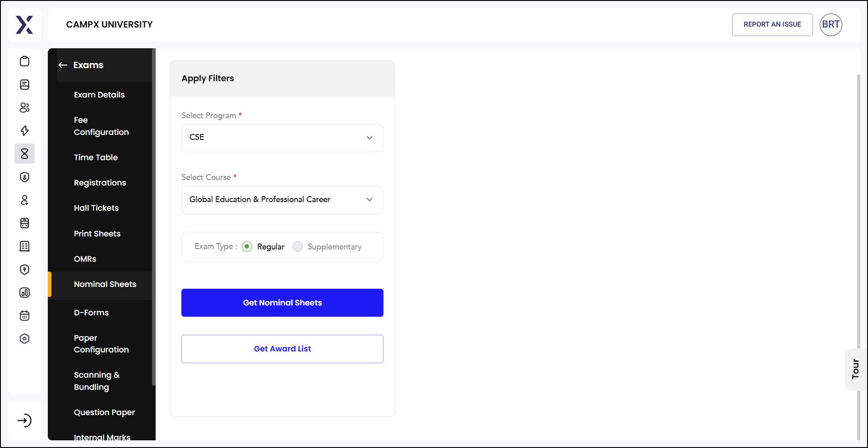
Task: Click the Report an Issue button
Action: 772,24
